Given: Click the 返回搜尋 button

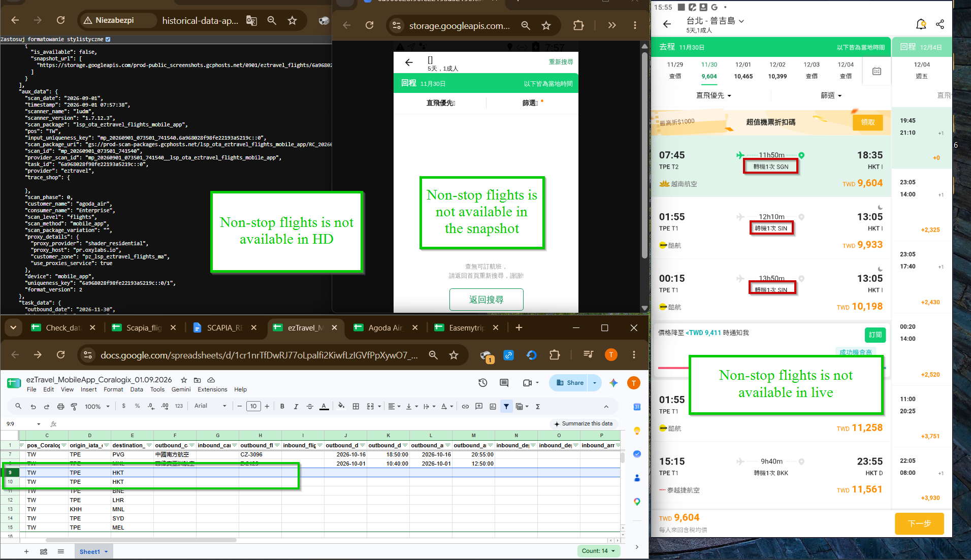Looking at the screenshot, I should [x=487, y=300].
